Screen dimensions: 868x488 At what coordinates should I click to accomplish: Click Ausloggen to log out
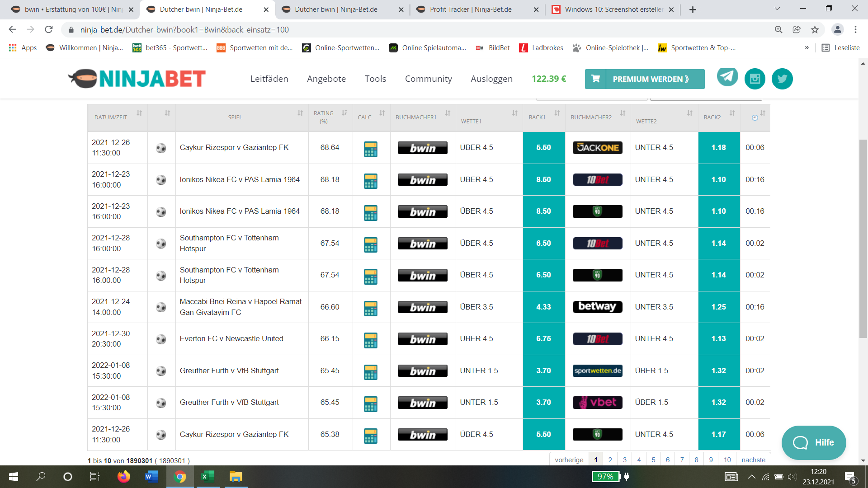[491, 79]
